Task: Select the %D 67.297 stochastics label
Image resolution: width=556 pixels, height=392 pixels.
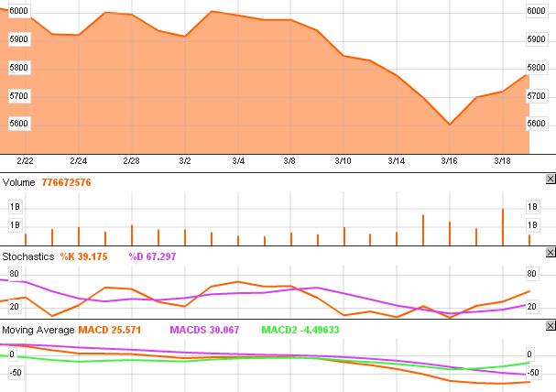Action: point(152,256)
